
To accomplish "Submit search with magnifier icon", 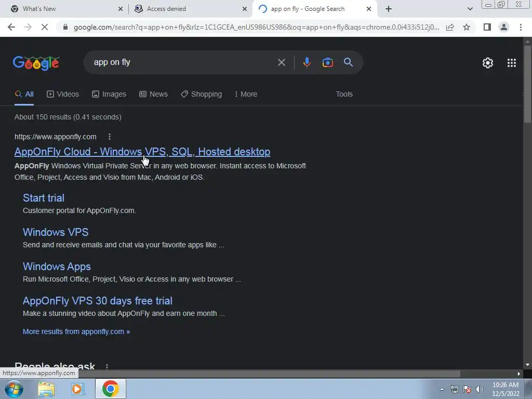I will [x=349, y=62].
